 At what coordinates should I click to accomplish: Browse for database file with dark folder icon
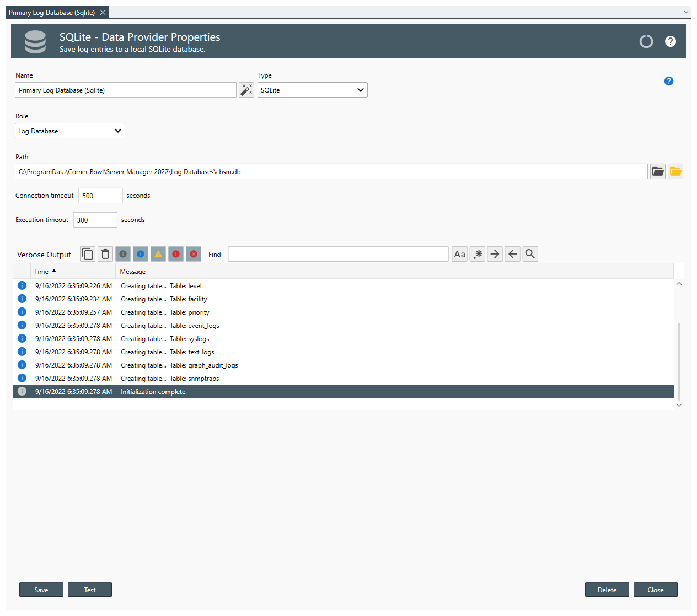click(x=658, y=171)
